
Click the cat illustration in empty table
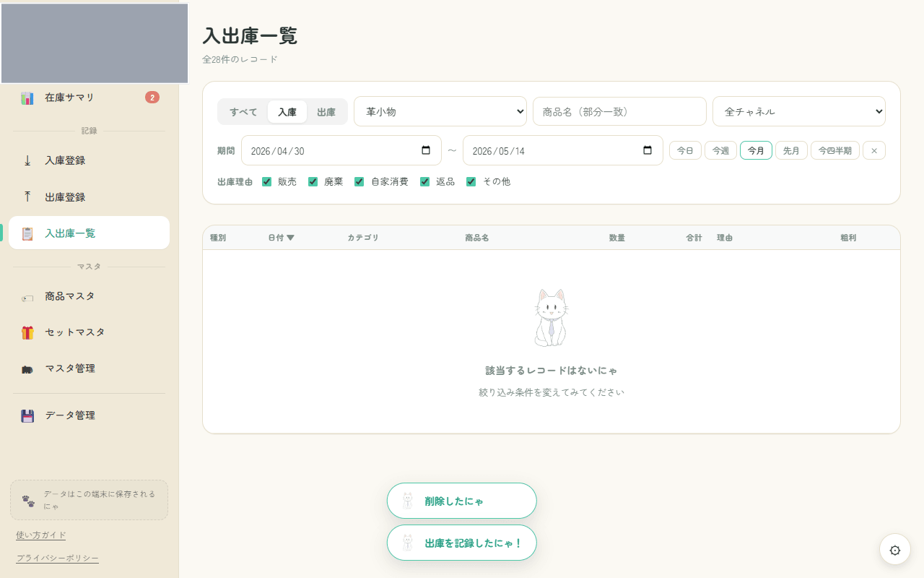[552, 318]
